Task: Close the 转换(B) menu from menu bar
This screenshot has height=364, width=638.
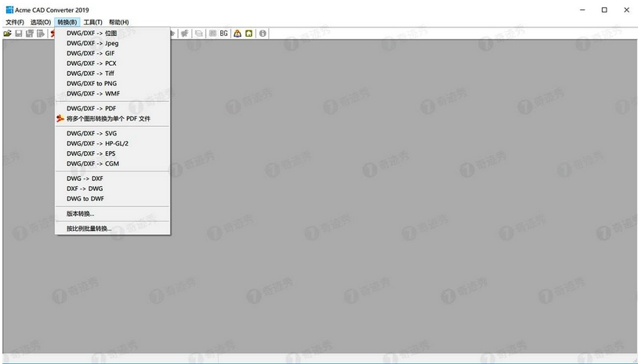Action: point(67,22)
